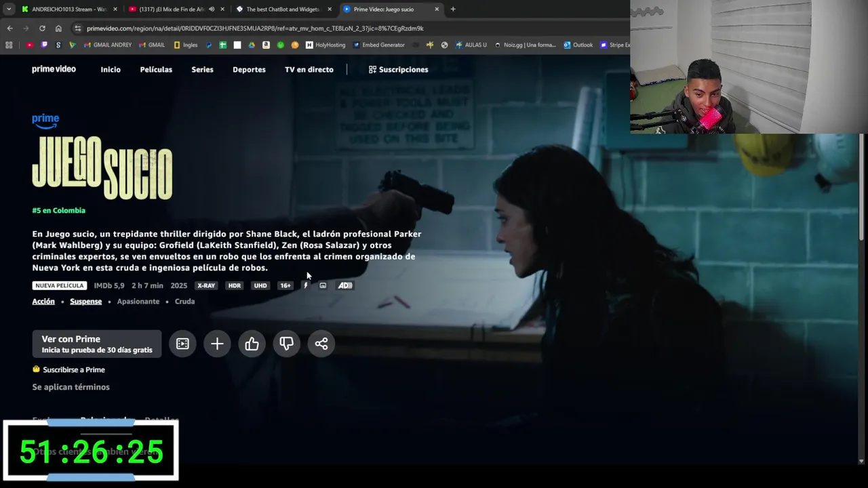The height and width of the screenshot is (488, 868).
Task: Click the HDR badge
Action: [235, 285]
